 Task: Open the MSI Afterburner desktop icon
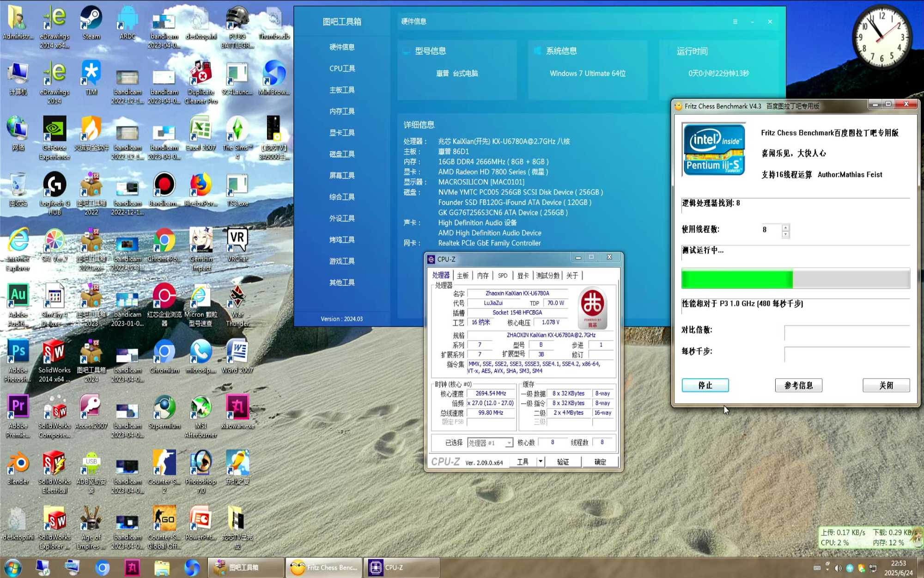tap(201, 416)
